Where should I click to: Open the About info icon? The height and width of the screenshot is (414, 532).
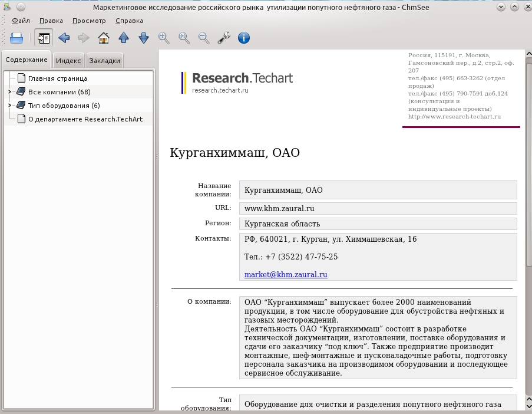(x=243, y=38)
